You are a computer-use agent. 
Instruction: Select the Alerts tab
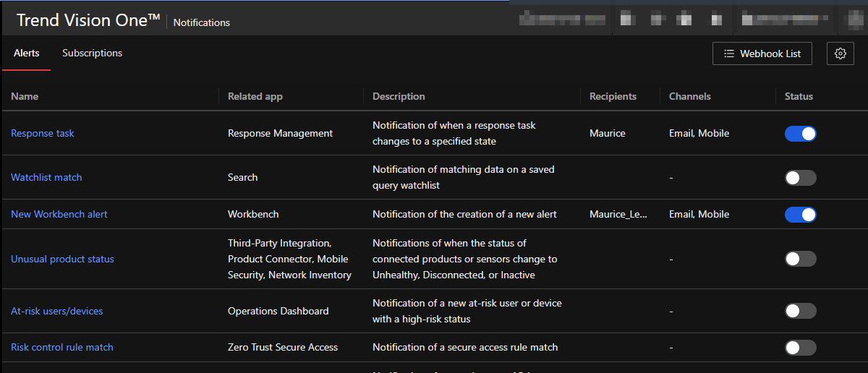(27, 53)
